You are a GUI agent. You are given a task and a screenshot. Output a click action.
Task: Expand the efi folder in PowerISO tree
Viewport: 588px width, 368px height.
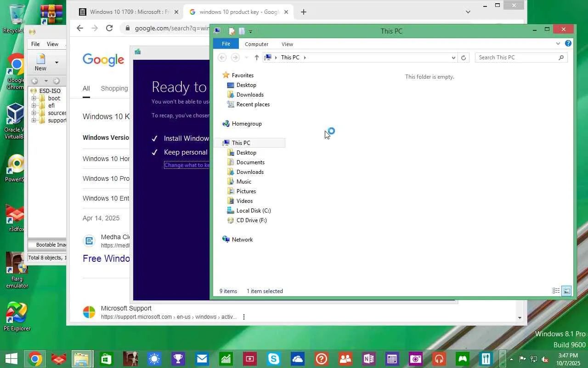pos(34,106)
